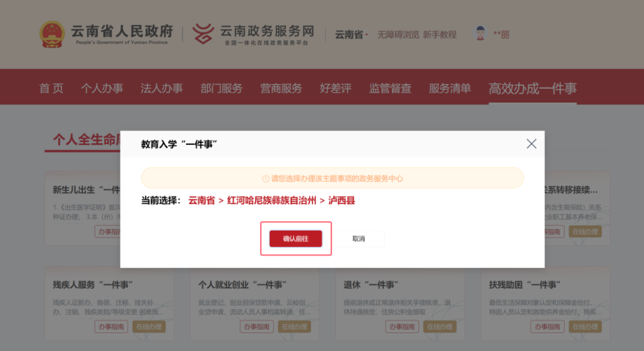Open 无障碍浏览 link

[x=398, y=35]
